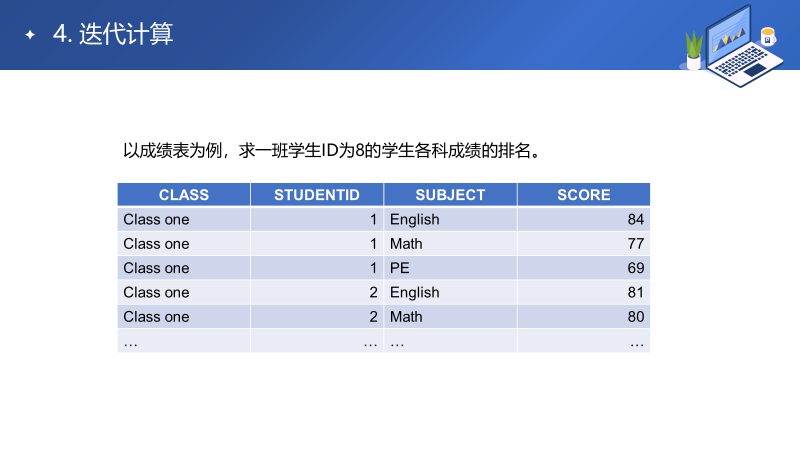Viewport: 800px width, 450px height.
Task: Select the sentence beginning "以成绩表为例"
Action: (x=331, y=151)
